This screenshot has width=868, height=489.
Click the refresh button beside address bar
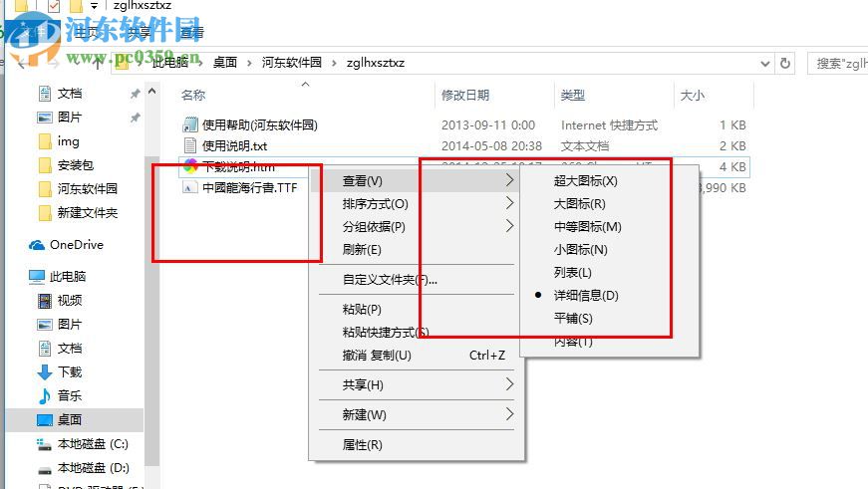coord(785,63)
